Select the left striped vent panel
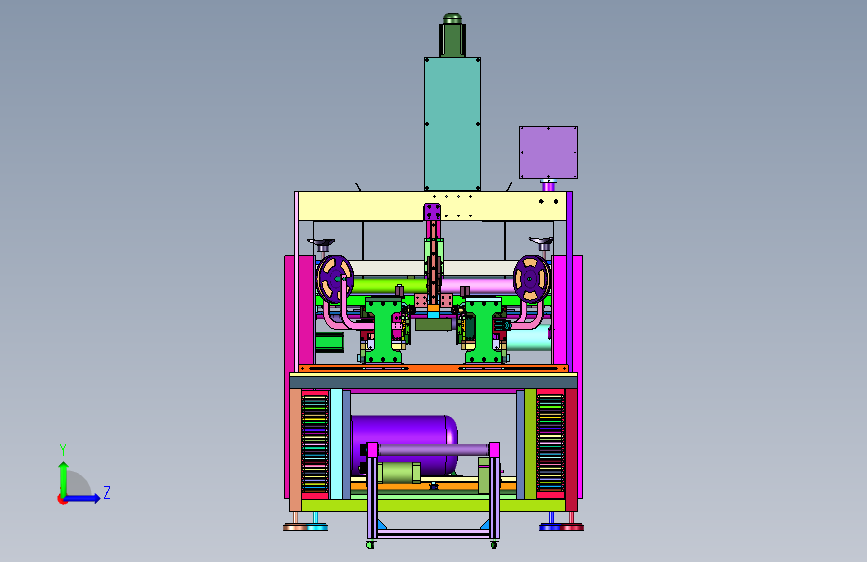This screenshot has width=867, height=562. pos(315,443)
